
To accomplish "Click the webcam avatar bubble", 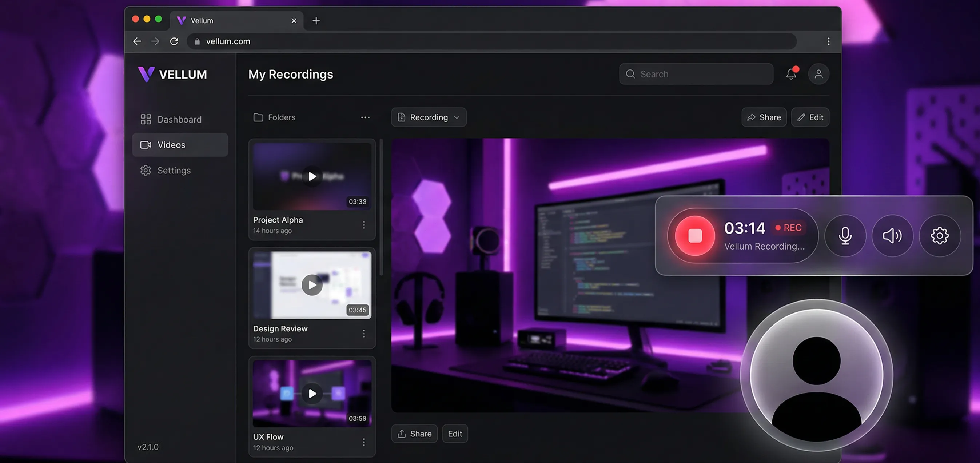I will 816,375.
